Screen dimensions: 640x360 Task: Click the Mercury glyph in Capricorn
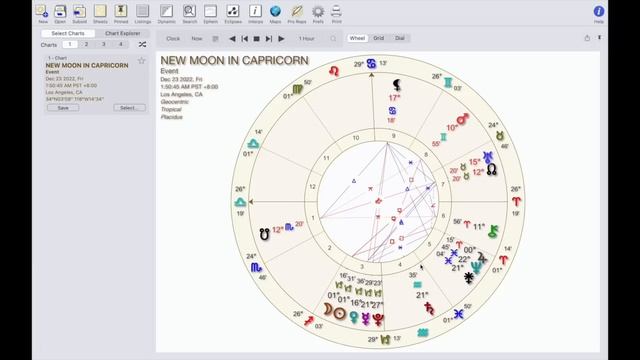coord(366,319)
